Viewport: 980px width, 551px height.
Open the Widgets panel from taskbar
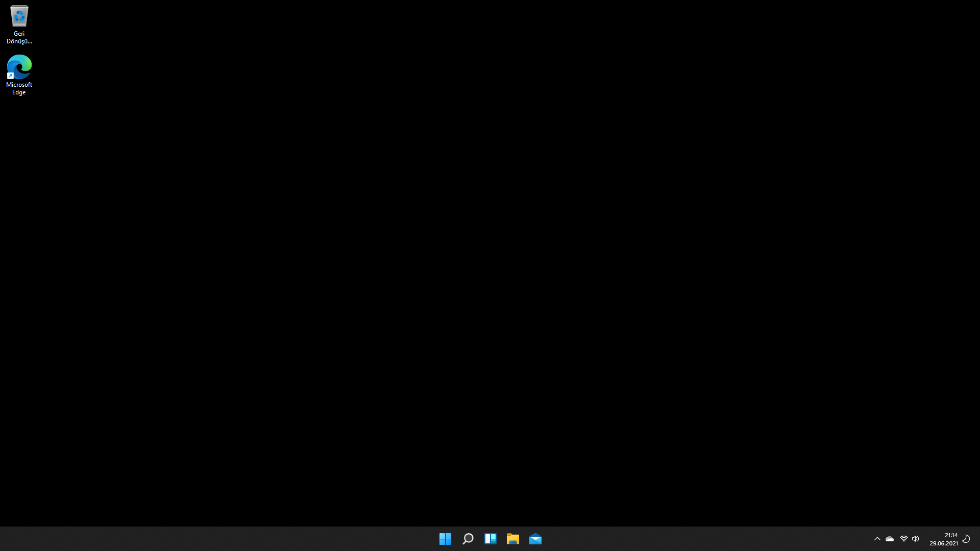491,539
